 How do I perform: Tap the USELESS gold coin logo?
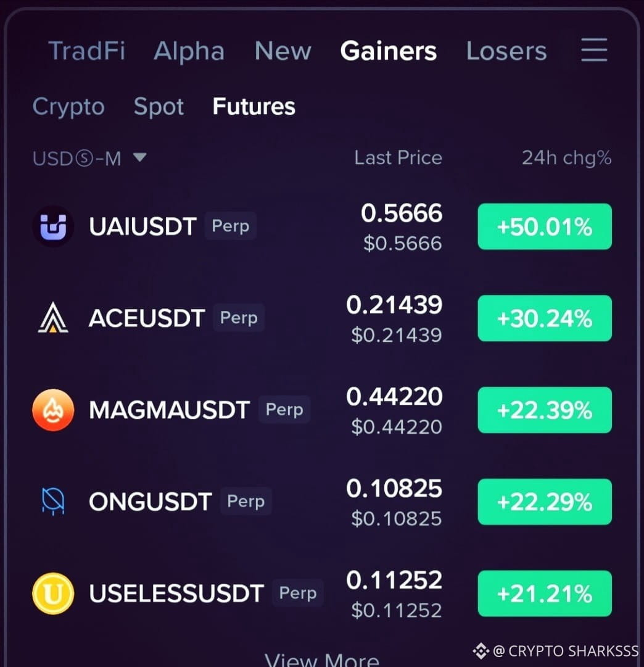point(53,593)
